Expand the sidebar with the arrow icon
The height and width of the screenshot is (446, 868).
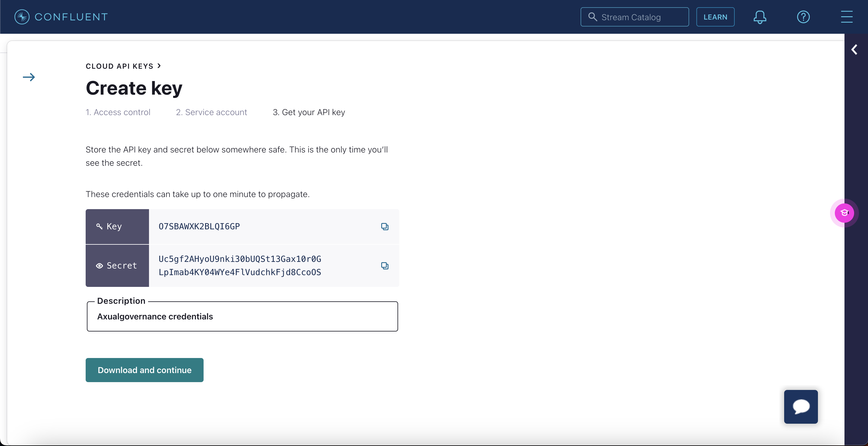[x=29, y=77]
